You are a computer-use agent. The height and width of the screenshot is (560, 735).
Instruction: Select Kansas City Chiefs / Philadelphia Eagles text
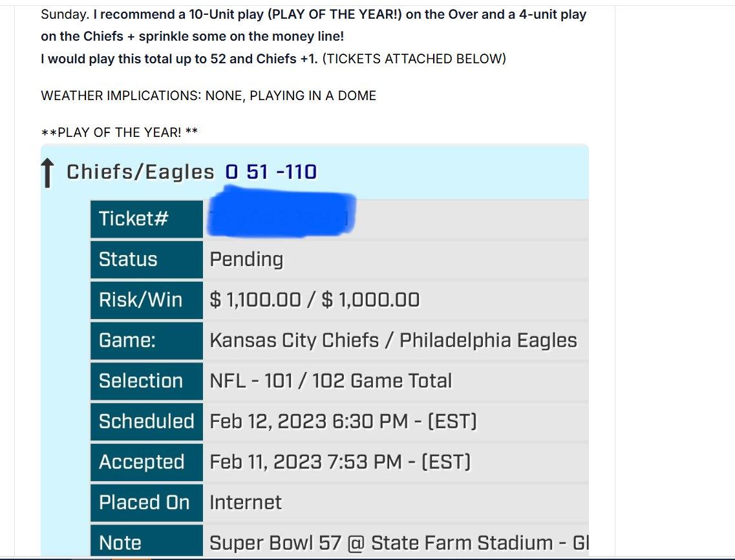(393, 340)
